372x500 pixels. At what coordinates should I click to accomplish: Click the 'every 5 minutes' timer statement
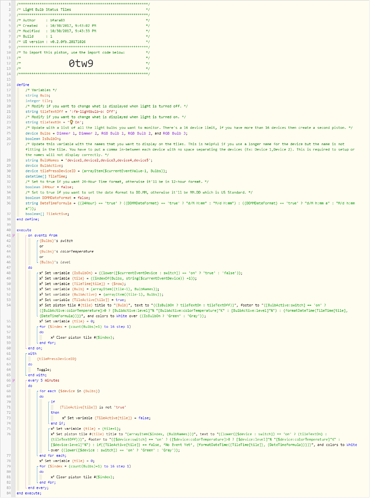pos(44,381)
